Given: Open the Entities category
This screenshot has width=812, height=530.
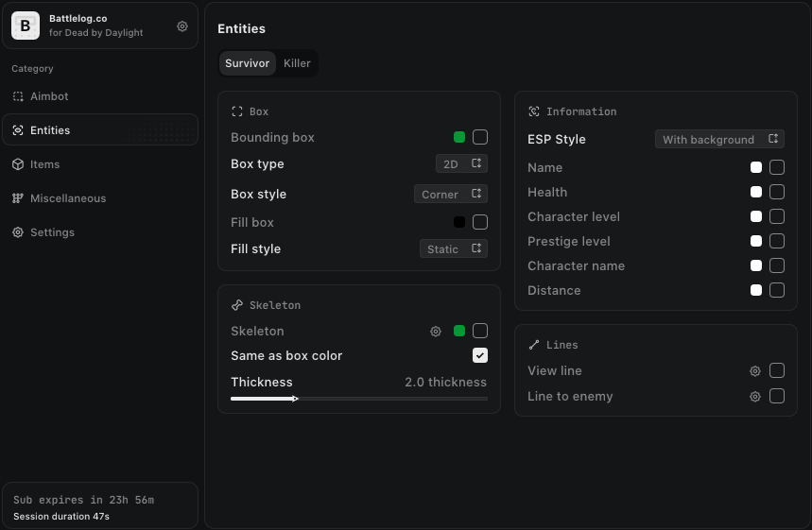Looking at the screenshot, I should click(100, 130).
